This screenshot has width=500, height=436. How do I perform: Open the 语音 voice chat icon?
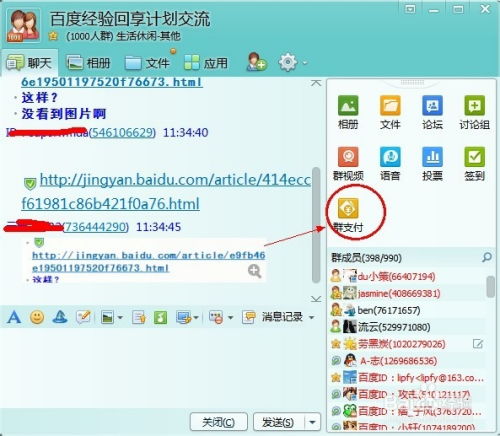[390, 164]
